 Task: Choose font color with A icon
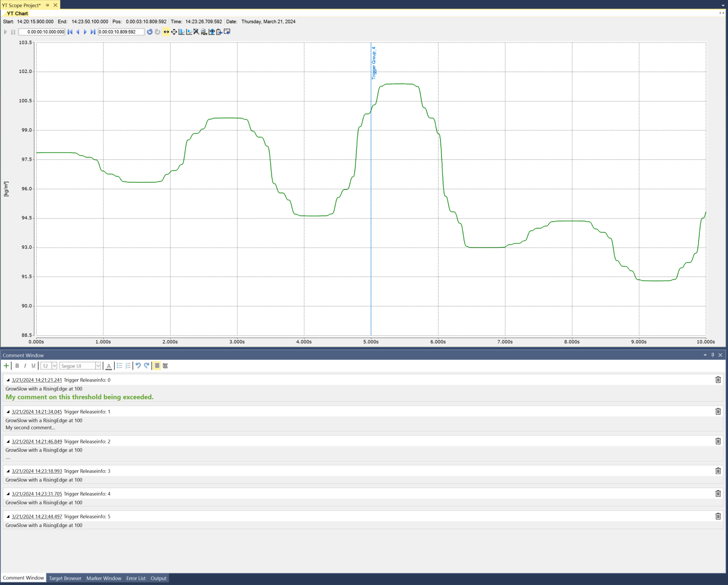point(108,366)
